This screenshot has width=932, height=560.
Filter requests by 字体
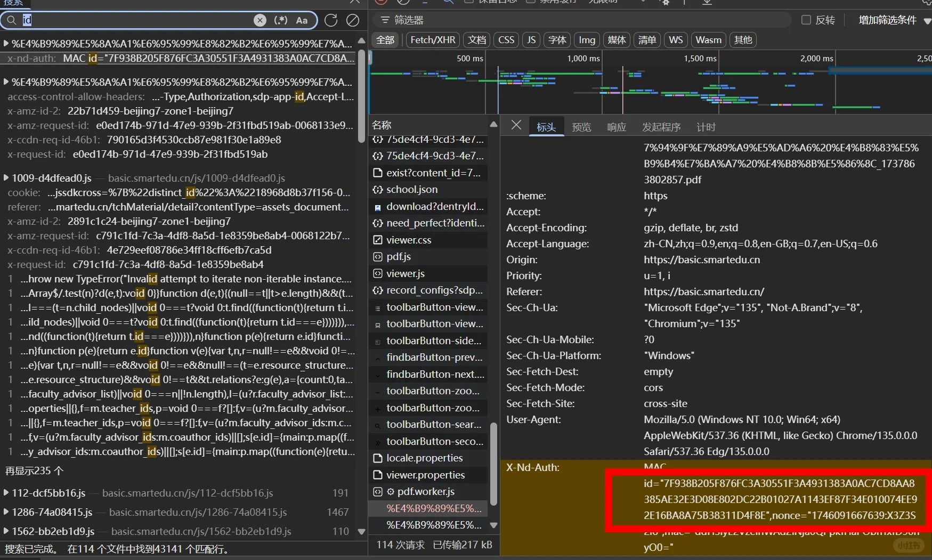557,40
